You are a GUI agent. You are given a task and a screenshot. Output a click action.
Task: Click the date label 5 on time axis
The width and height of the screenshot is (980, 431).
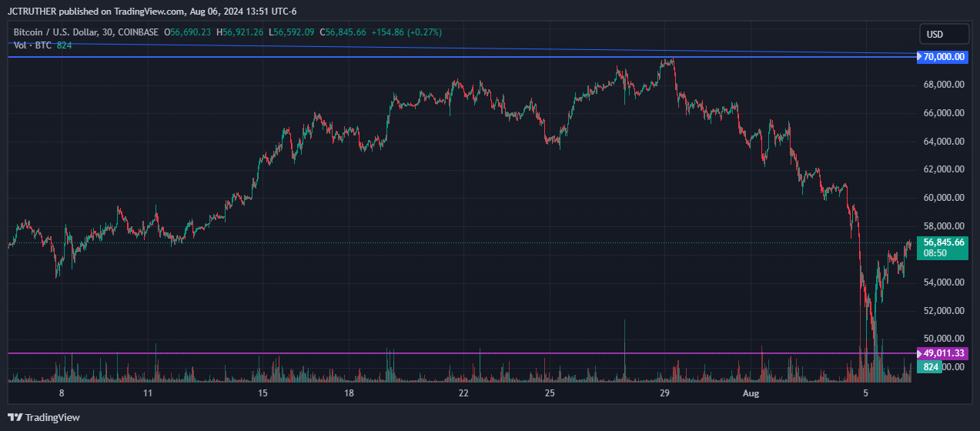point(866,393)
